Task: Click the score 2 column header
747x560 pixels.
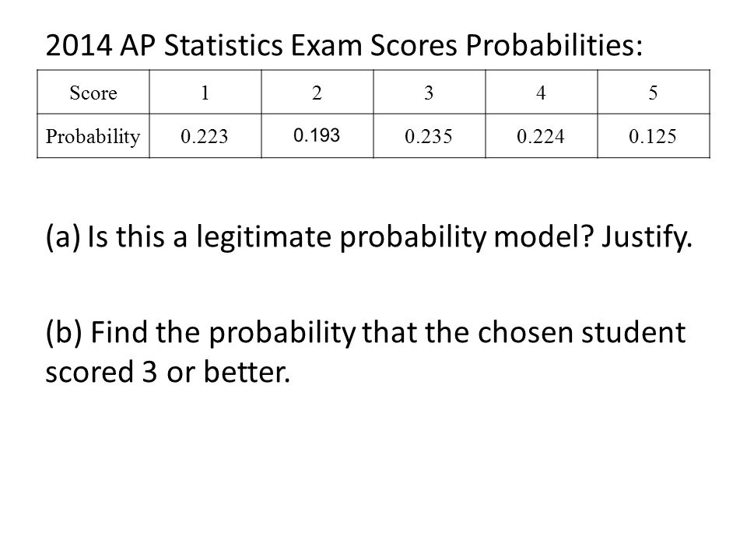Action: pos(317,92)
